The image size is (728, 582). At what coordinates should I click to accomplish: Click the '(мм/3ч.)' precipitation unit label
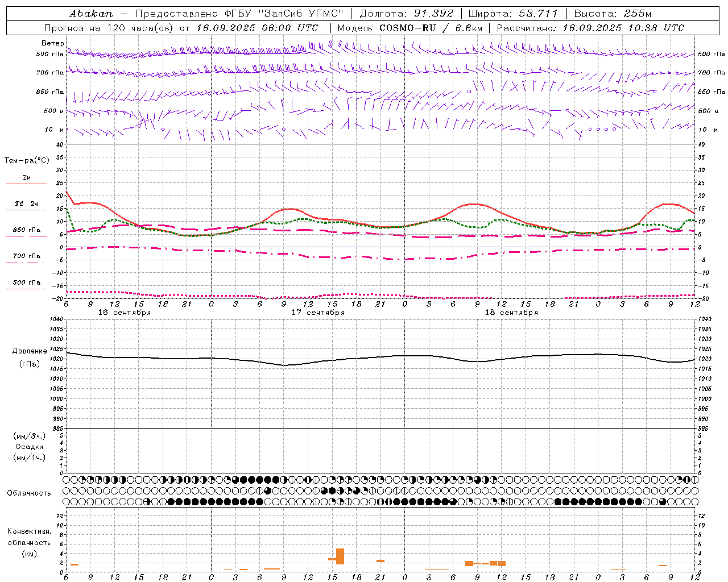[x=30, y=436]
